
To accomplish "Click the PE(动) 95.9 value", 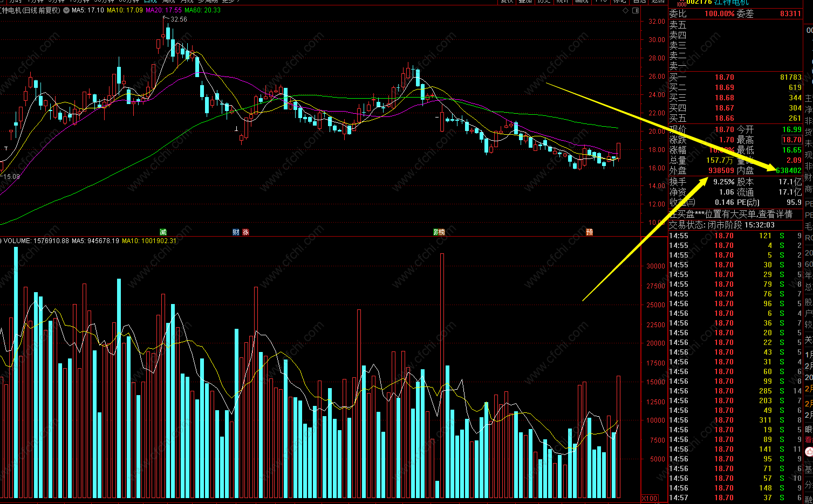I will click(x=794, y=202).
